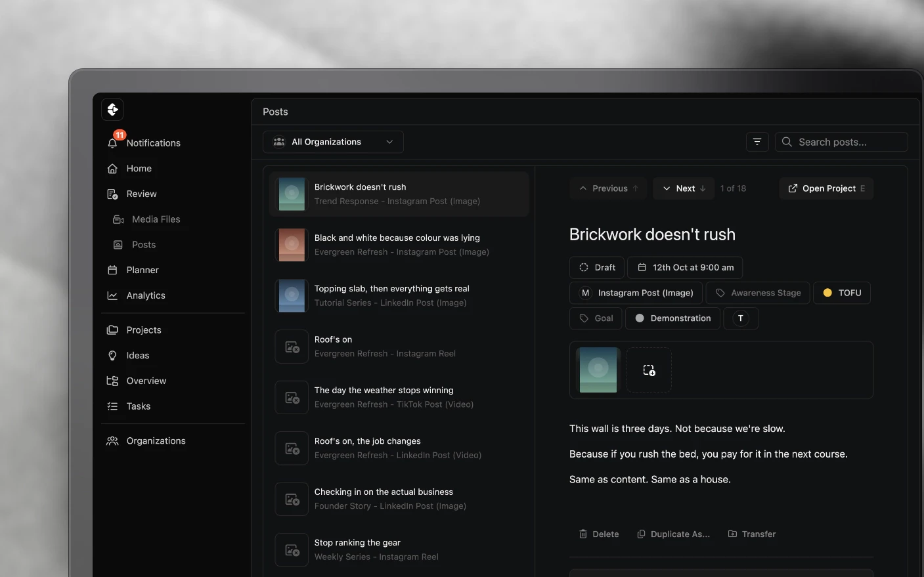Add media with the dashed plus tile
Screen dimensions: 924x577
coord(649,370)
